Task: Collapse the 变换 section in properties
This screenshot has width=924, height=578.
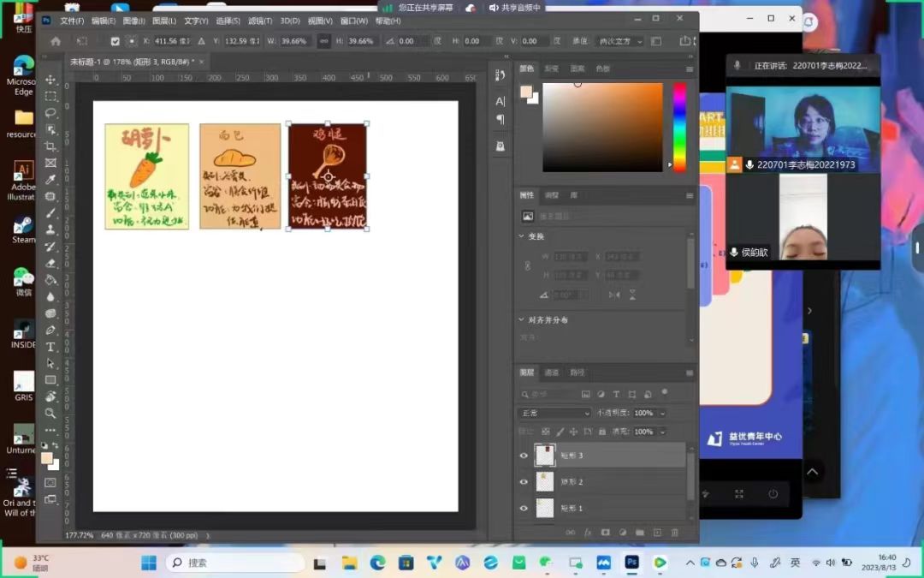Action: [x=523, y=236]
